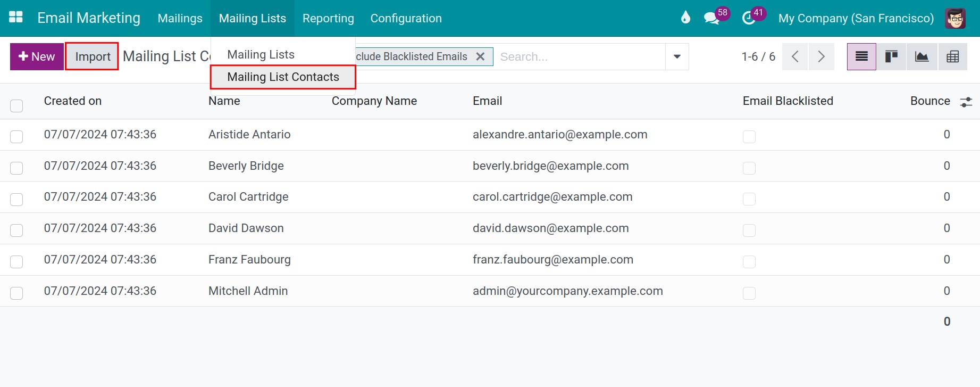Open the Reporting menu
Screen dimensions: 980x387
328,18
